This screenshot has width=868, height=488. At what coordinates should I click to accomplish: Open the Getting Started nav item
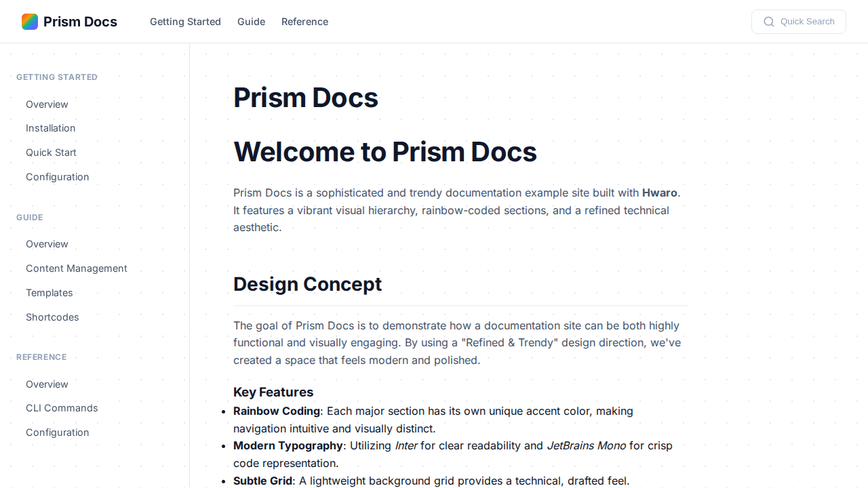pos(185,21)
